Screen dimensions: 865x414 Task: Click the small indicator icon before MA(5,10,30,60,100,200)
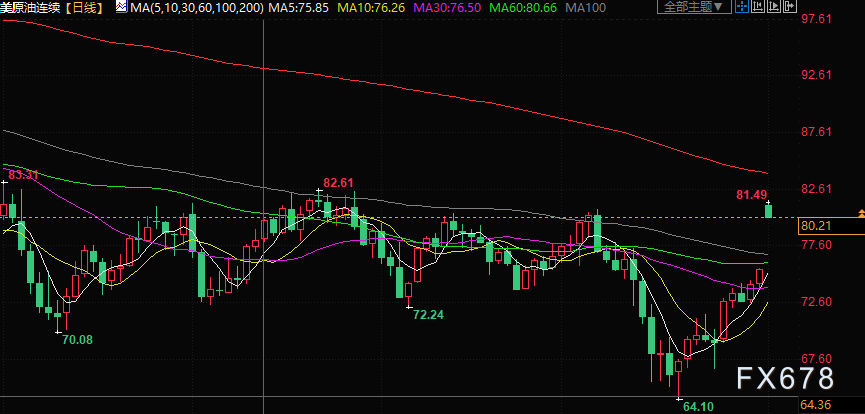[x=121, y=7]
